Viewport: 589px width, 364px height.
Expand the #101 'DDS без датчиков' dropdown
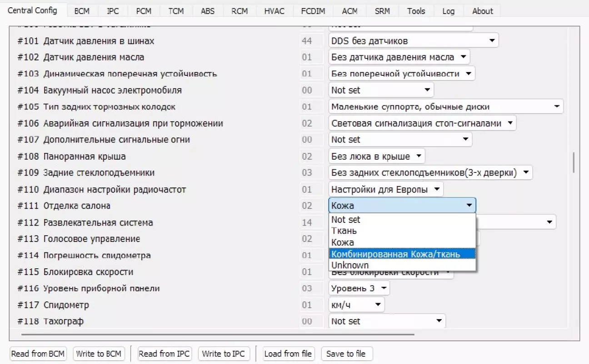click(413, 41)
